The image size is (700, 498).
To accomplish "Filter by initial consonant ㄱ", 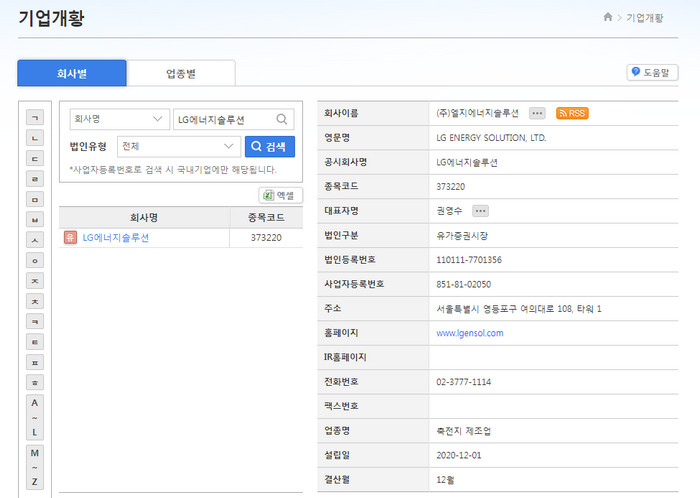I will tap(35, 118).
